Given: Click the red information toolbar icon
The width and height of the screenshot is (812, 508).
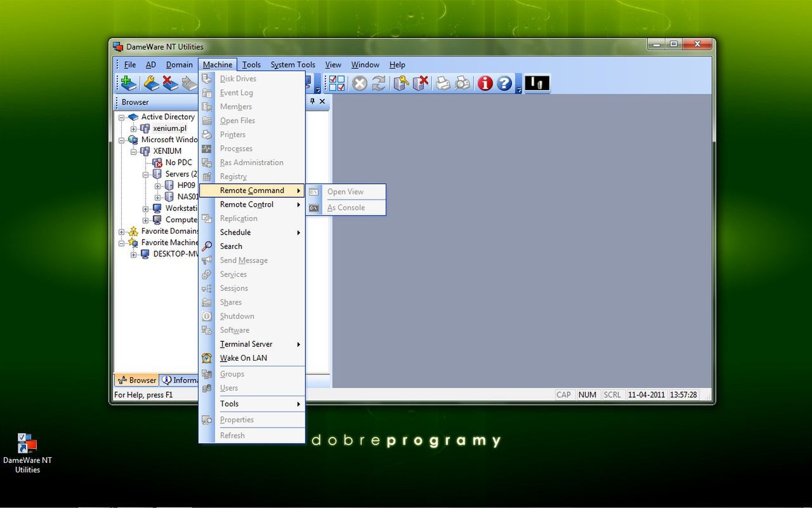Looking at the screenshot, I should point(485,83).
